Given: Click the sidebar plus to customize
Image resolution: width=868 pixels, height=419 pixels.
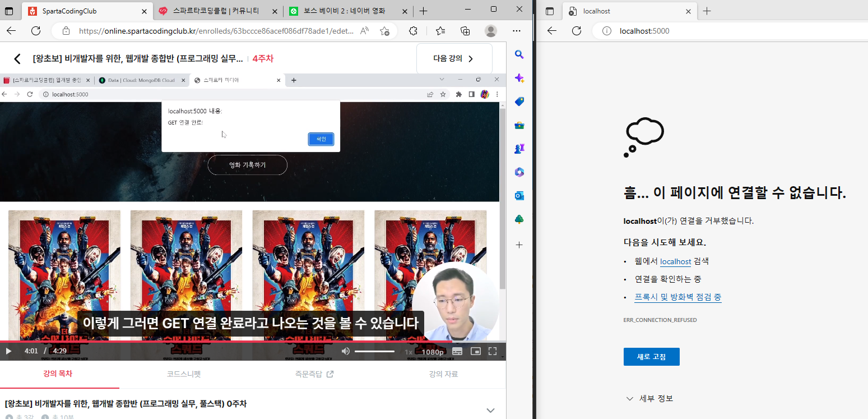Looking at the screenshot, I should pos(519,245).
